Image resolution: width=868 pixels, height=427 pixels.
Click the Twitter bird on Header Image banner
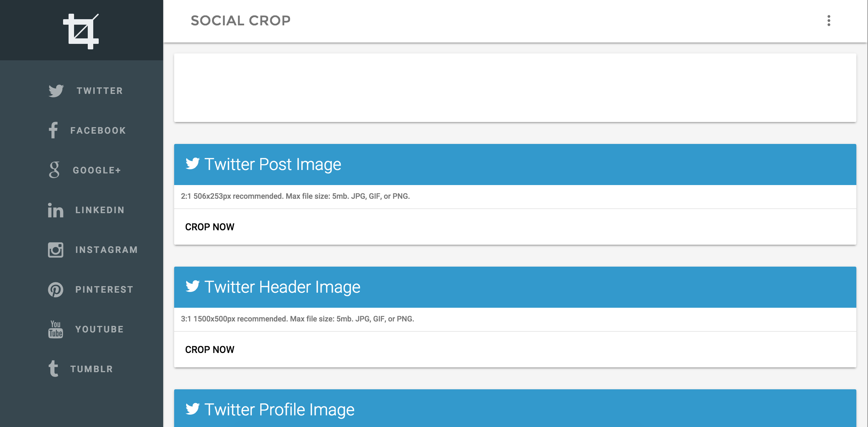pos(193,287)
